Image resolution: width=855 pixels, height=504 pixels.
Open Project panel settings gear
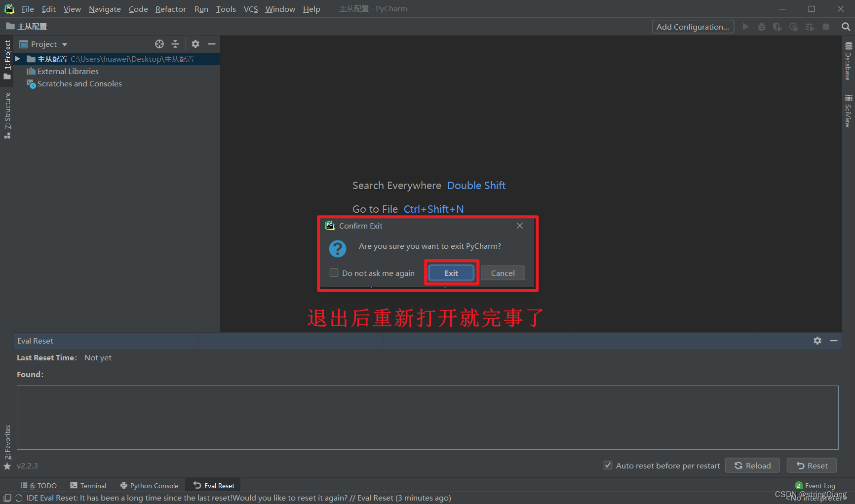195,44
